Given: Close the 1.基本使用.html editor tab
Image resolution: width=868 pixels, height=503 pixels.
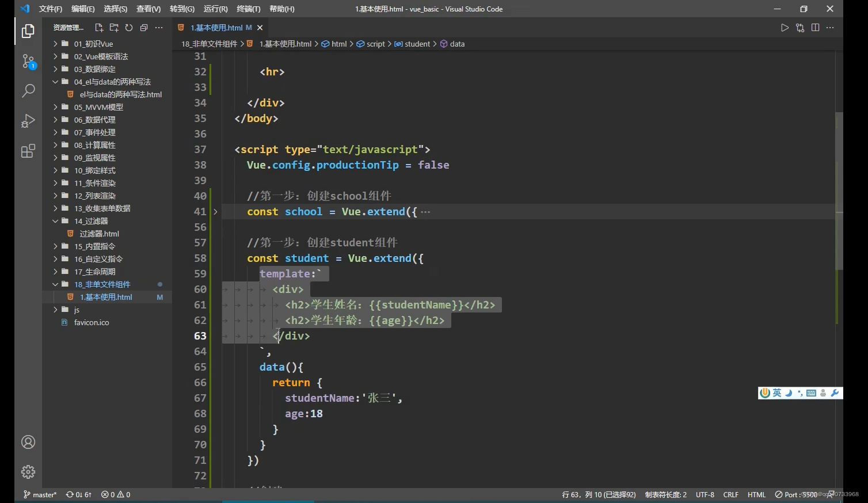Looking at the screenshot, I should (260, 28).
